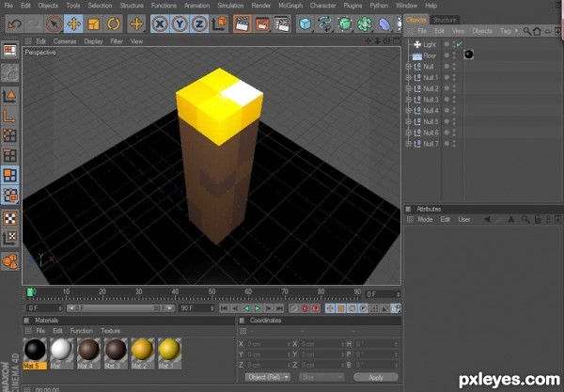Select the black Mat.5 material
Image resolution: width=564 pixels, height=392 pixels.
[35, 353]
